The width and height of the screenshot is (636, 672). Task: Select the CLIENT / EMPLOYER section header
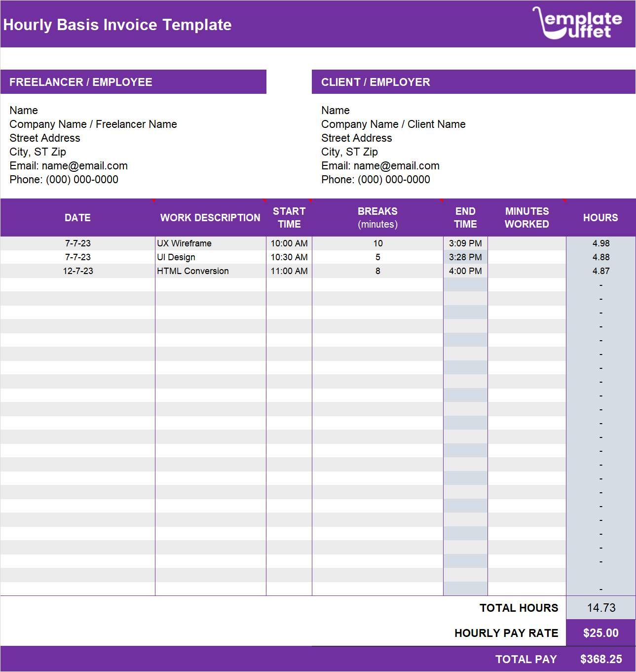click(x=376, y=82)
